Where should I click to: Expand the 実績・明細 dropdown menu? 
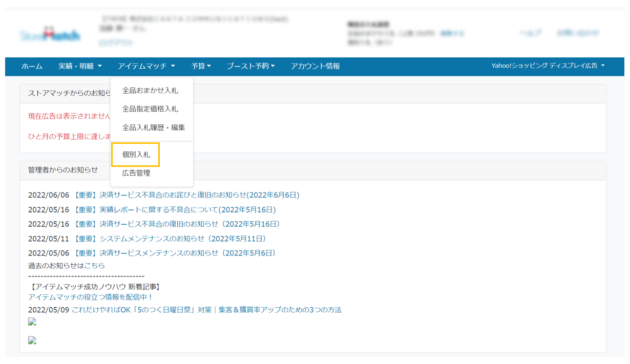80,66
